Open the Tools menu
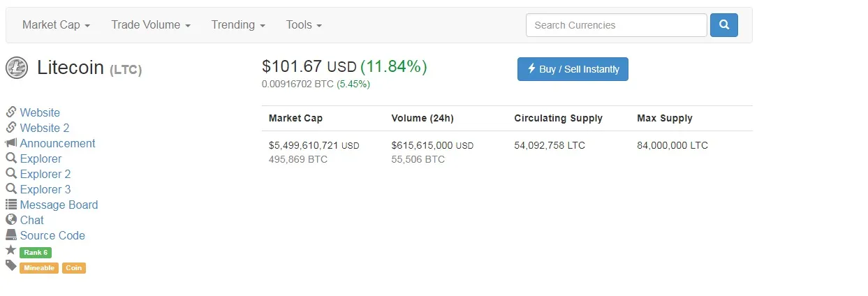 point(304,24)
